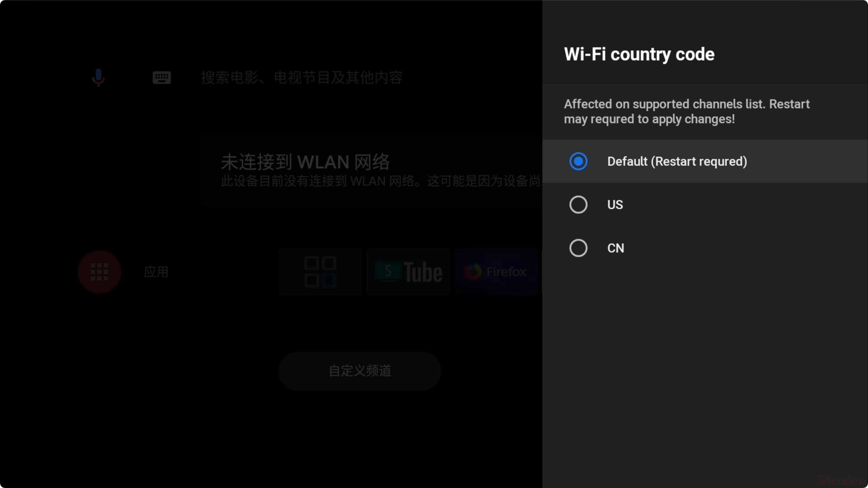Screen dimensions: 868x488
Task: Select the CN radio button
Action: coord(578,248)
